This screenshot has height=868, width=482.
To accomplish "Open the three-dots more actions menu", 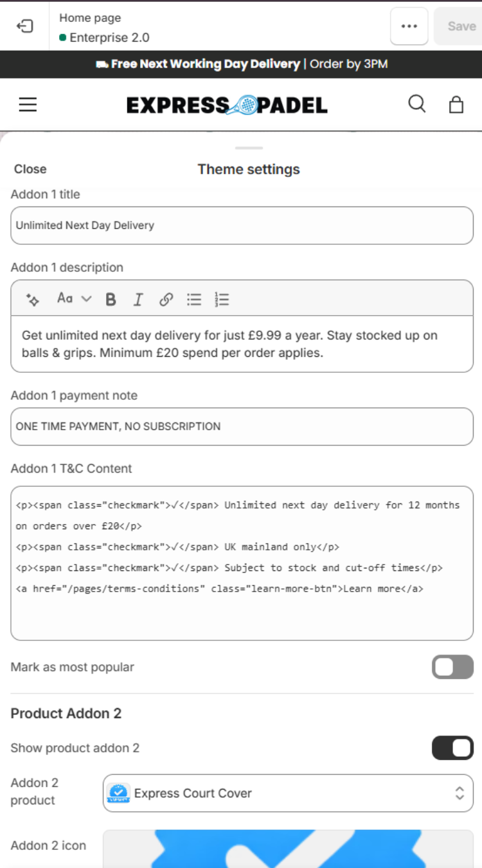I will 409,26.
